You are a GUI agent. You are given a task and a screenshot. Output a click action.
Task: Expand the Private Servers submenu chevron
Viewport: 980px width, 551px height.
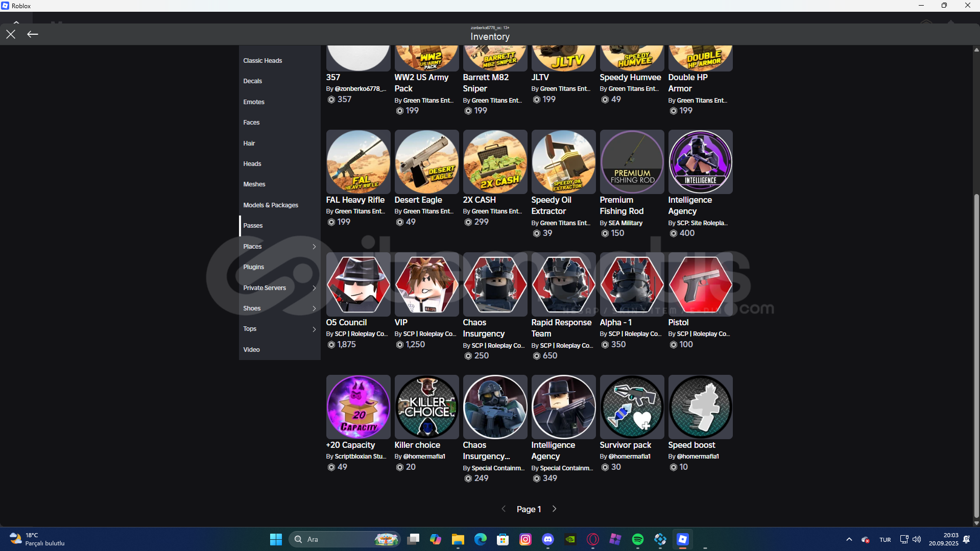pos(314,288)
